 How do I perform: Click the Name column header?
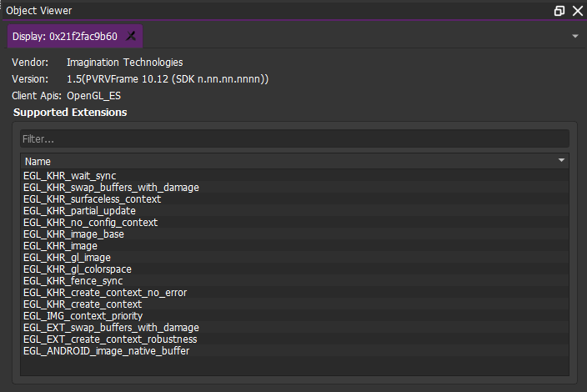tap(294, 161)
